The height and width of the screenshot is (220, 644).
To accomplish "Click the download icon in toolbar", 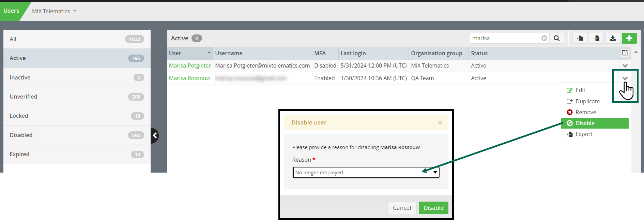I will [x=613, y=38].
